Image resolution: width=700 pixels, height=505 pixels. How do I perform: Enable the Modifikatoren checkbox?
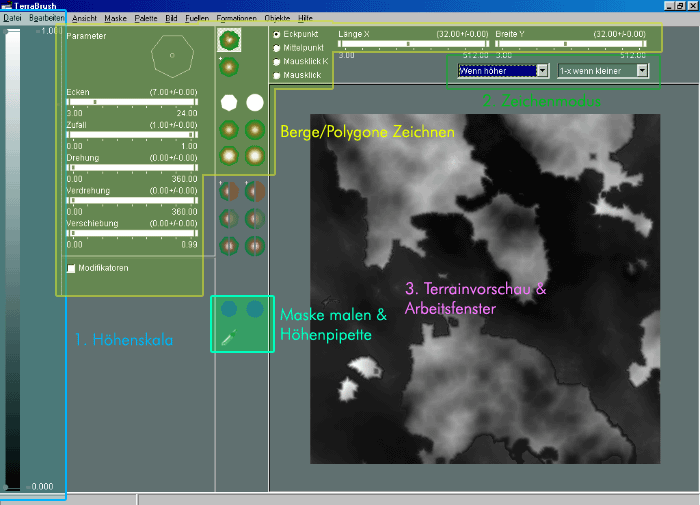[x=70, y=268]
